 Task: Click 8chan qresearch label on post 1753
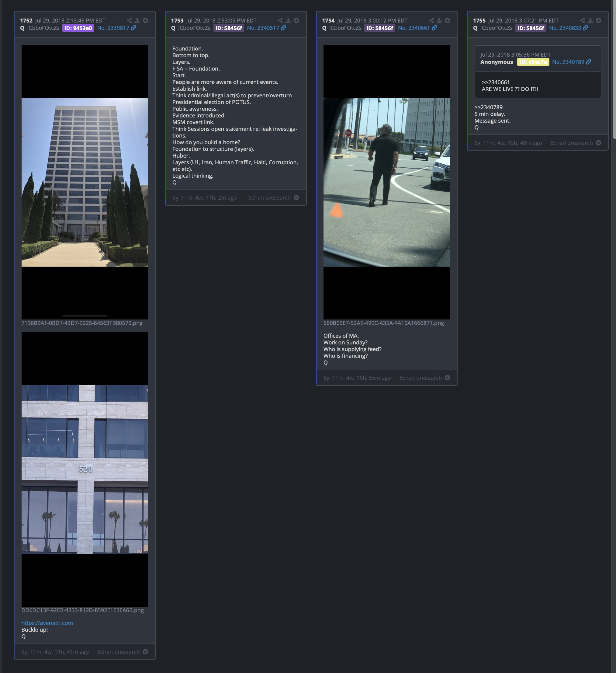point(269,198)
